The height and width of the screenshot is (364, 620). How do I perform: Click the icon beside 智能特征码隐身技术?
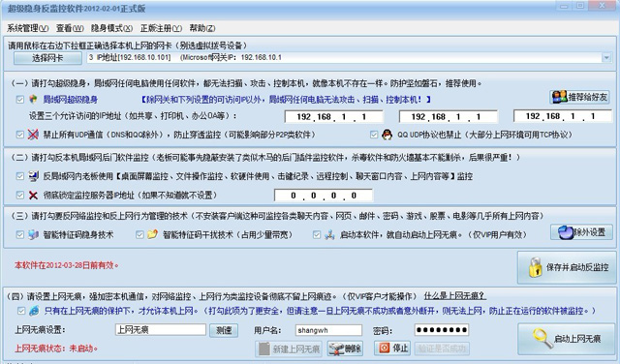33,234
